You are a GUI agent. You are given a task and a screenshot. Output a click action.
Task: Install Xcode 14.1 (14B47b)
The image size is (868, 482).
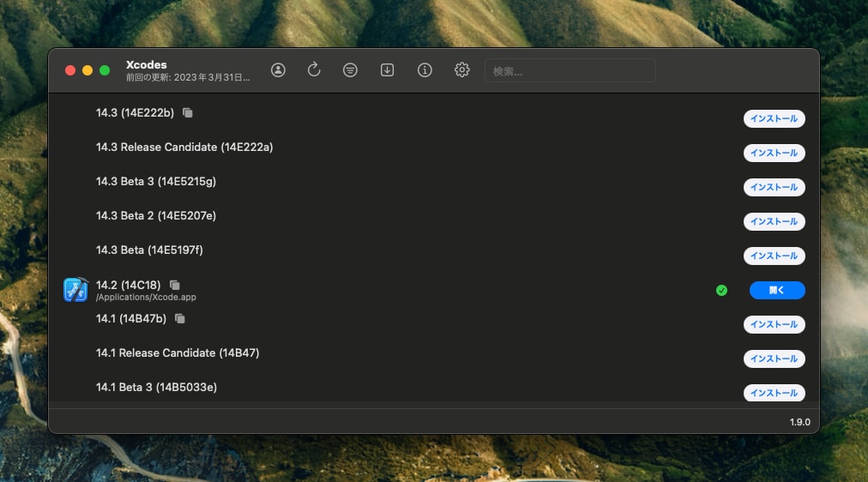pos(774,324)
